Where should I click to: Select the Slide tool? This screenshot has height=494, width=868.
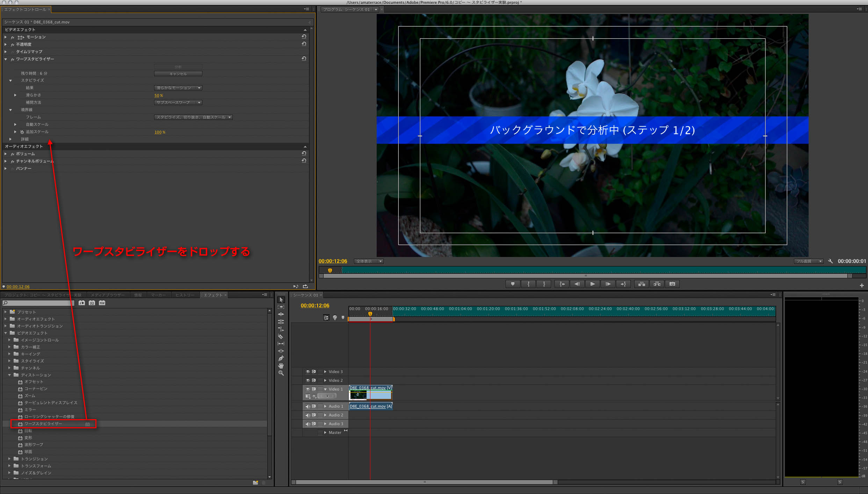[x=281, y=351]
